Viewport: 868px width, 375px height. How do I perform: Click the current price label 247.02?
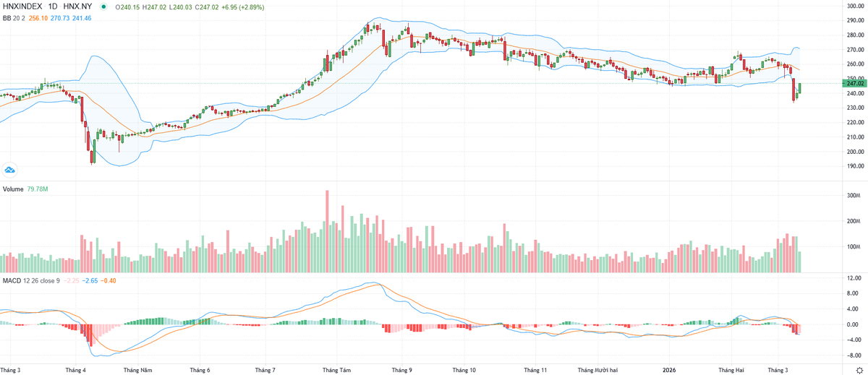[x=856, y=83]
